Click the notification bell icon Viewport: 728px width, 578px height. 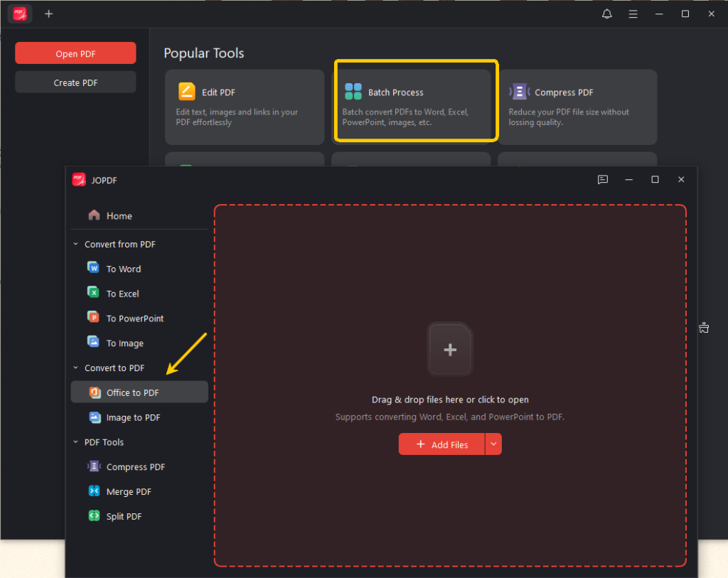pos(607,14)
